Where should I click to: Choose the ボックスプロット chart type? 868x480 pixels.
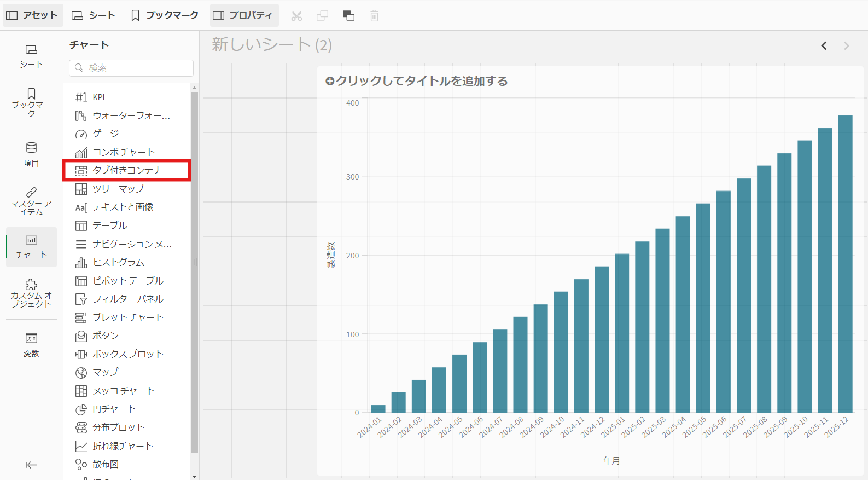pos(127,354)
